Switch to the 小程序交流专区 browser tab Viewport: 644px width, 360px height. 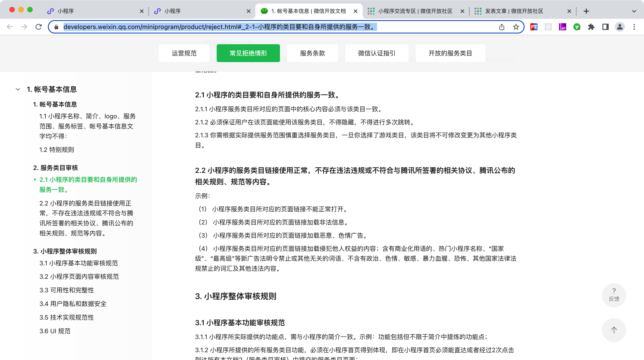pyautogui.click(x=415, y=11)
